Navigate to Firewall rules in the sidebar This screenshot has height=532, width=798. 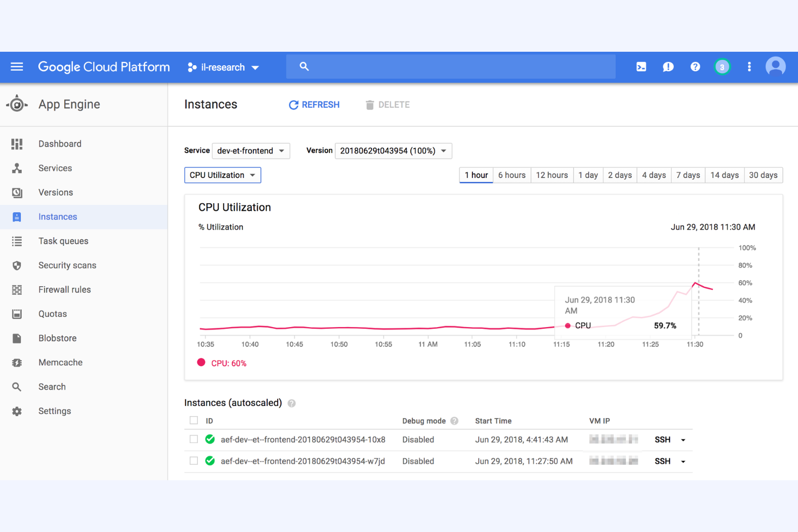[x=17, y=289]
